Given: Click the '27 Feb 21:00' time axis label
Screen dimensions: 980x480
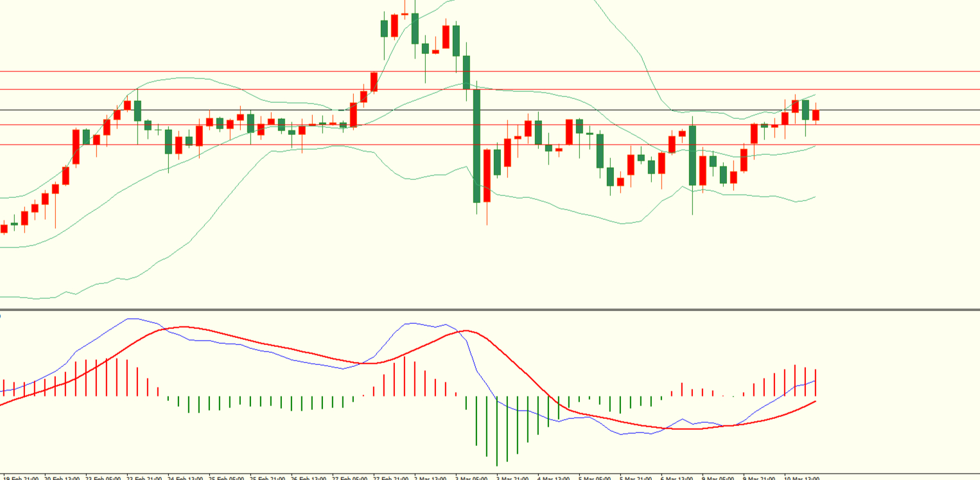Looking at the screenshot, I should click(390, 477).
